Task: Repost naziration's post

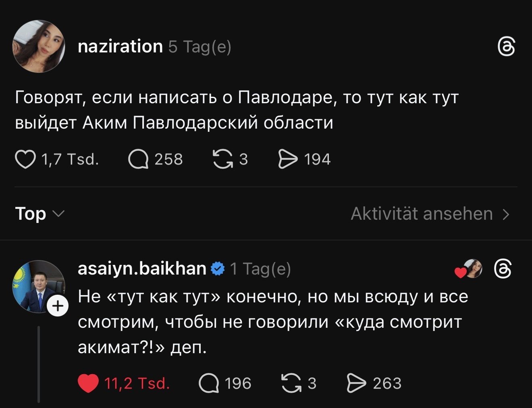Action: tap(222, 160)
